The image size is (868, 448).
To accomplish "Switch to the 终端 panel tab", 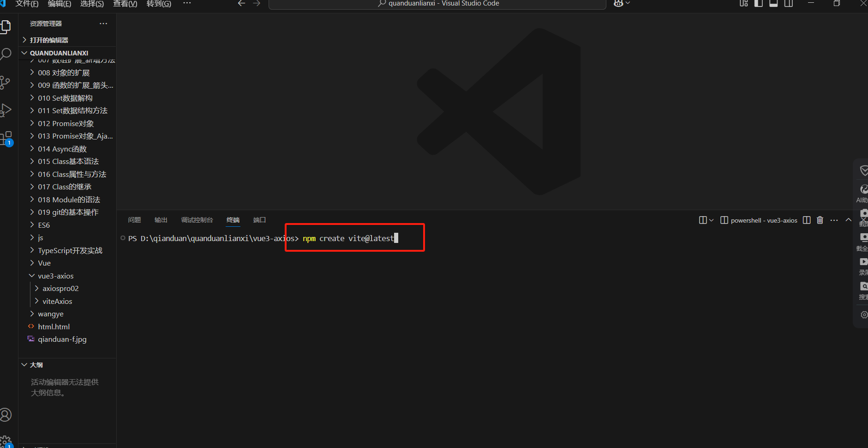I will tap(233, 220).
